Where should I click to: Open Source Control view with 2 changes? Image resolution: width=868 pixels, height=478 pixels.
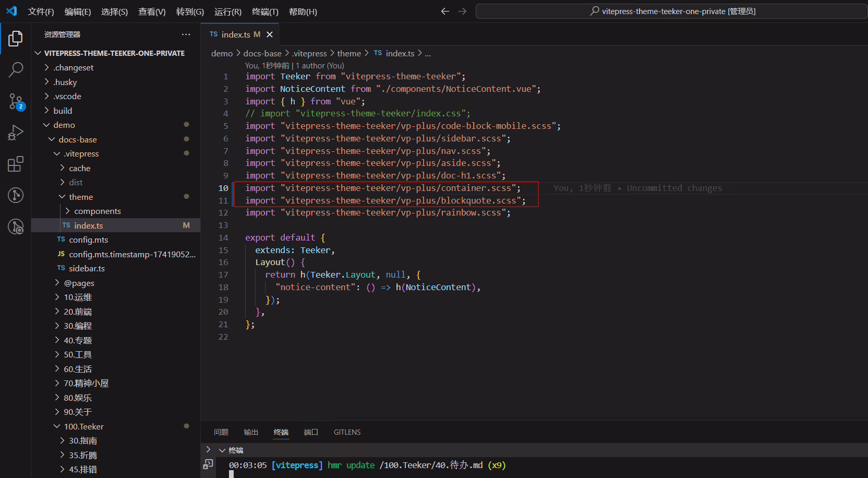pos(16,101)
